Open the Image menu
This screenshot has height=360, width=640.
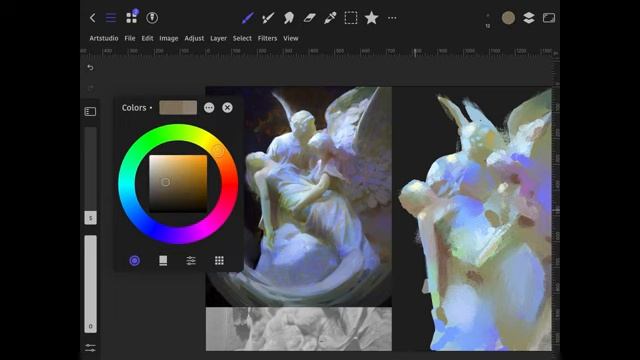(169, 38)
